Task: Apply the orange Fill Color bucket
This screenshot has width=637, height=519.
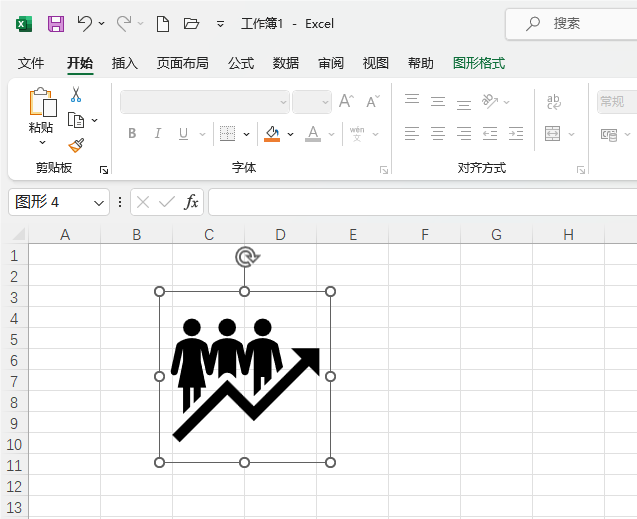Action: (272, 134)
